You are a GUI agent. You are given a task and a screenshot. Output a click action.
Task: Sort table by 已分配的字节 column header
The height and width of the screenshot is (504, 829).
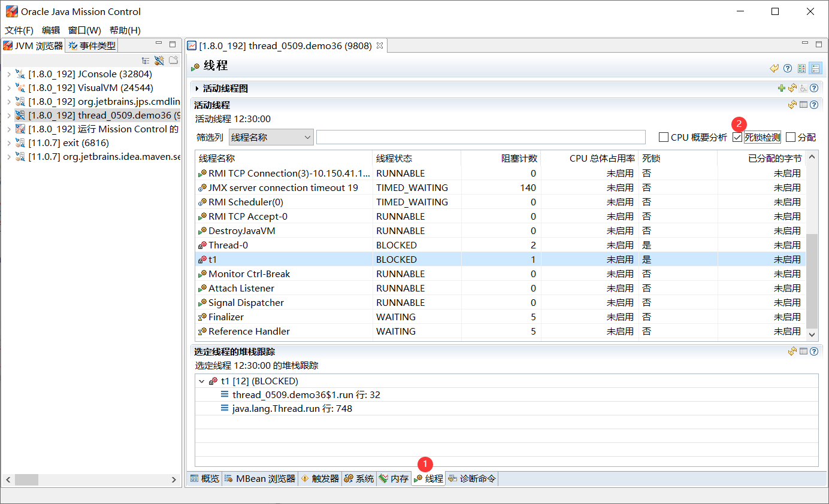tap(761, 158)
